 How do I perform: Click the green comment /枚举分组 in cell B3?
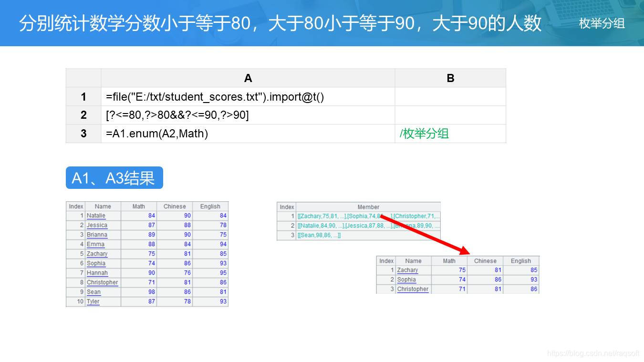(424, 134)
